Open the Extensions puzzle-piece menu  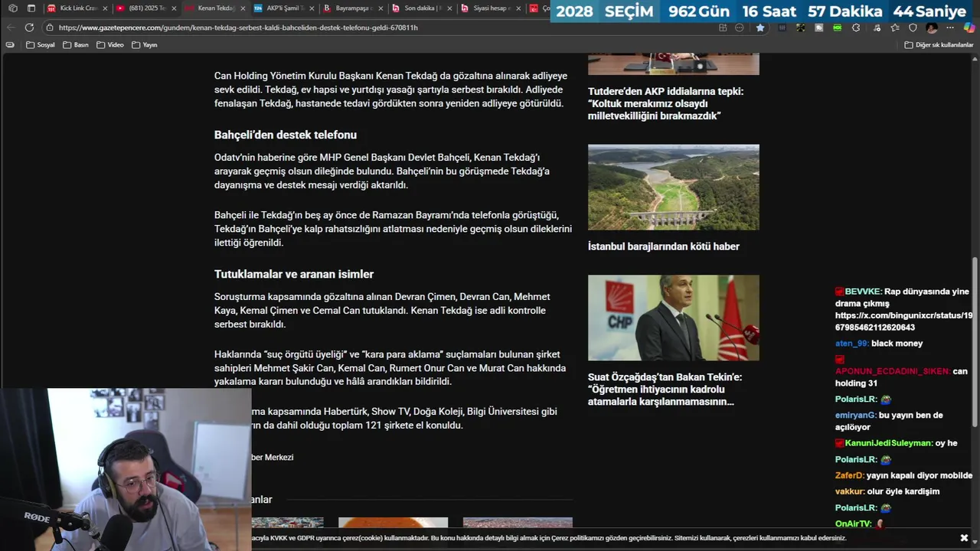[x=856, y=28]
